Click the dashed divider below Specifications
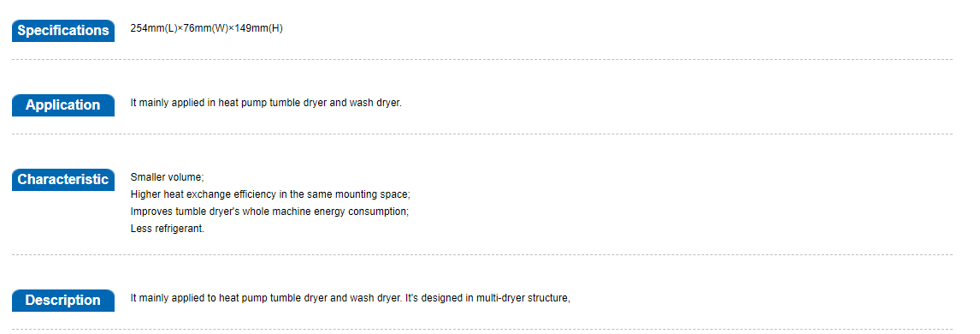 [481, 59]
